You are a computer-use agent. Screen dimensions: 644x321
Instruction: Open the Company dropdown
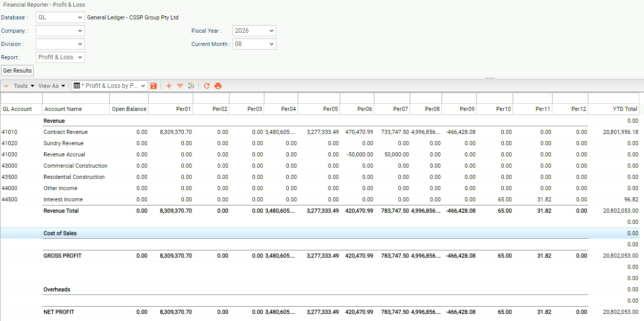(x=60, y=31)
